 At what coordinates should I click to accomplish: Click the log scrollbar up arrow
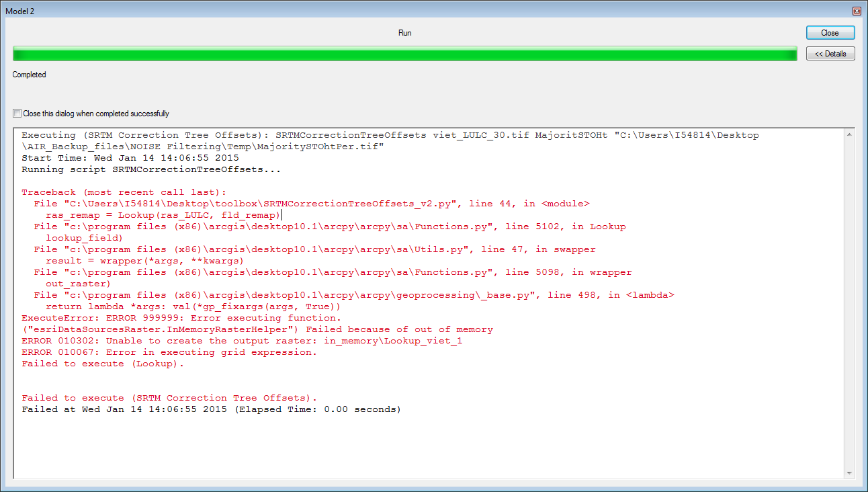tap(849, 134)
